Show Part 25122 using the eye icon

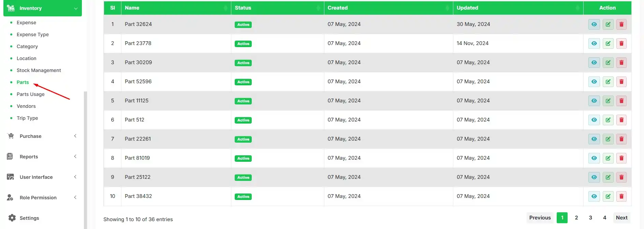594,177
